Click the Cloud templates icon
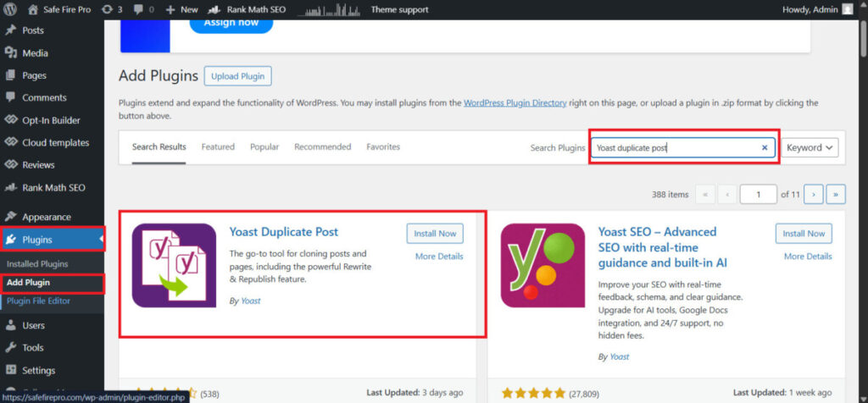The image size is (868, 403). click(x=10, y=142)
